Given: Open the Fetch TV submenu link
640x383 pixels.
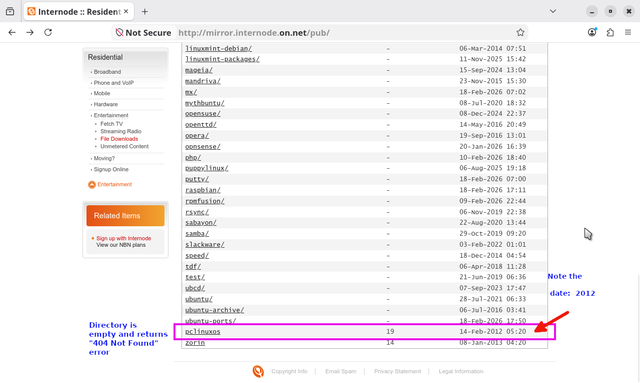Looking at the screenshot, I should click(x=111, y=124).
